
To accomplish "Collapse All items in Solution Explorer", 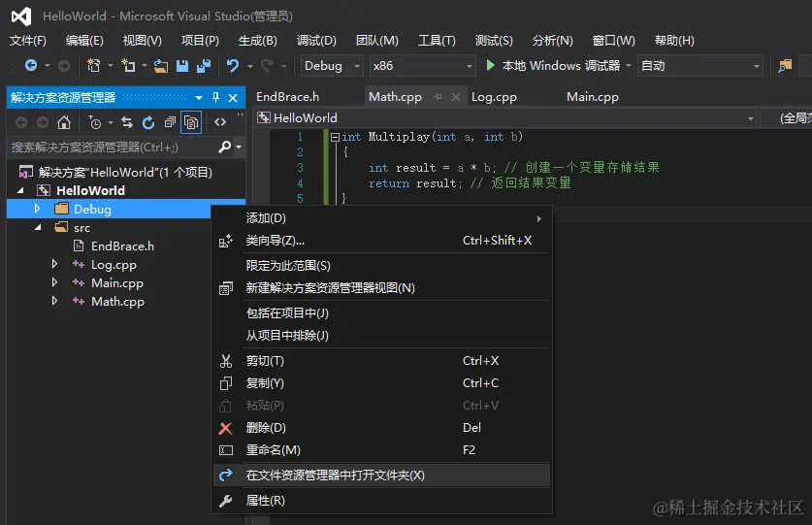I will click(170, 122).
